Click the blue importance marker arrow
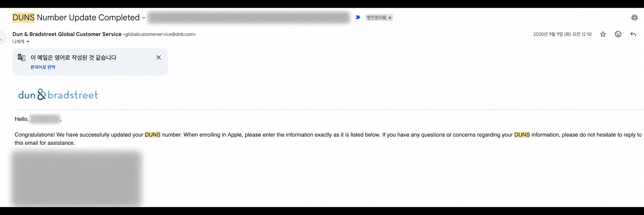This screenshot has width=644, height=215. click(x=358, y=18)
